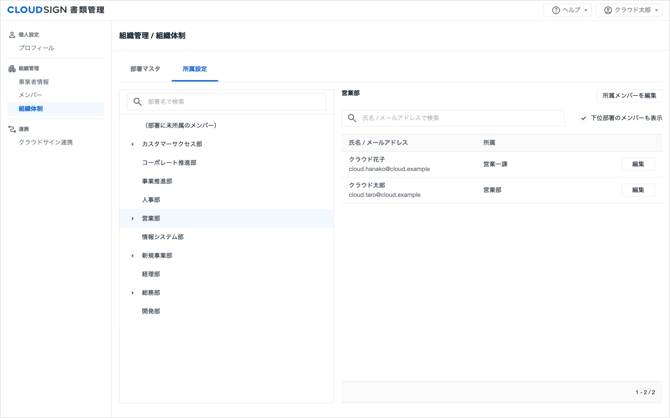Open メンバー in the sidebar
This screenshot has width=670, height=418.
pos(30,95)
